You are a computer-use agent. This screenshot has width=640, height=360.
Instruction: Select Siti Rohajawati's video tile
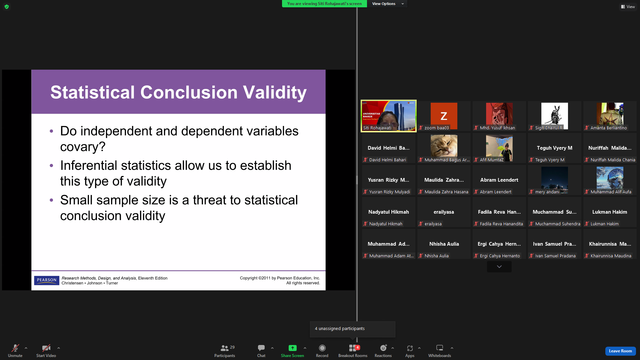pyautogui.click(x=389, y=116)
